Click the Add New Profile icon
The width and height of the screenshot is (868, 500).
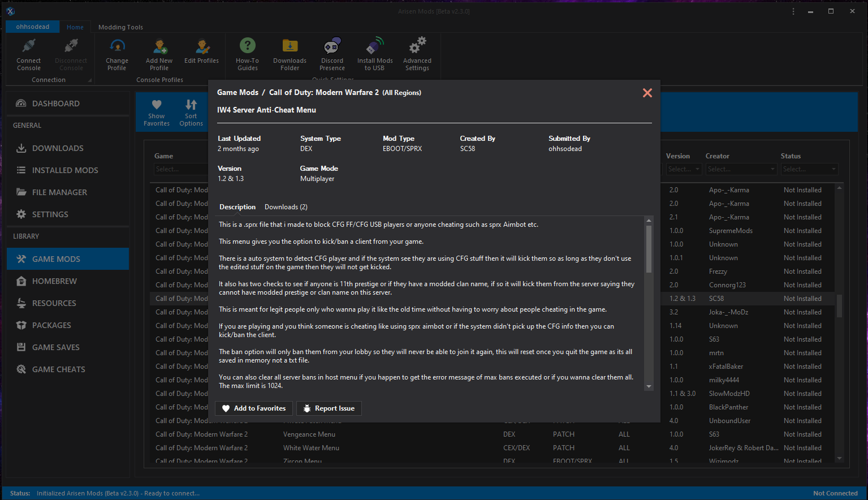(159, 45)
